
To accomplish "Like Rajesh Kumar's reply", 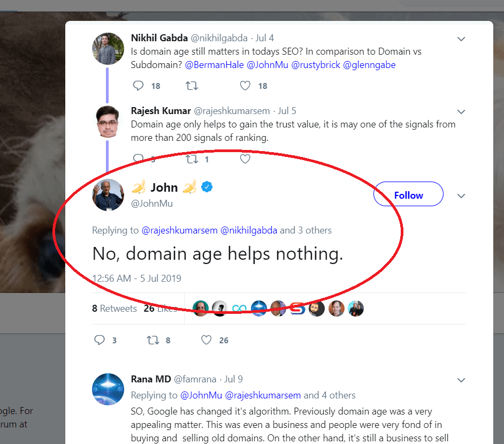I will click(245, 159).
